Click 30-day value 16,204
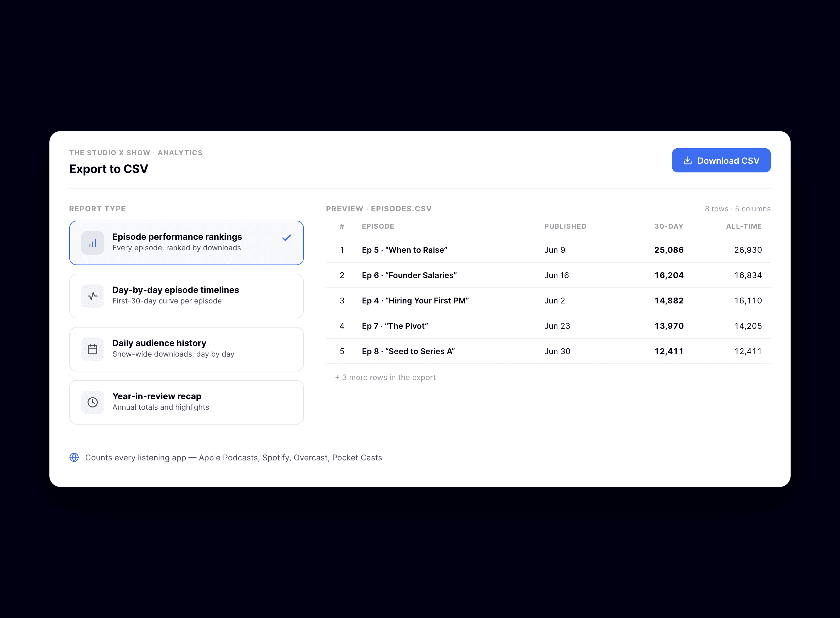This screenshot has height=618, width=840. (669, 275)
